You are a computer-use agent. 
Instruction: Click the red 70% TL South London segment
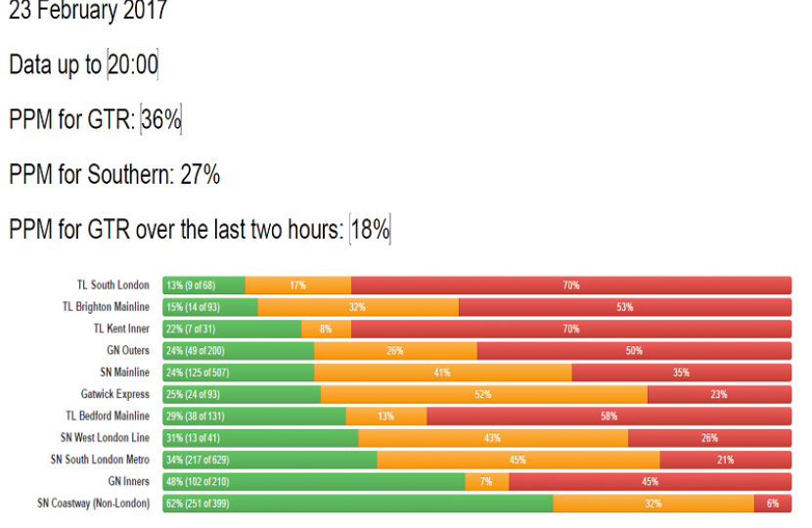(570, 286)
